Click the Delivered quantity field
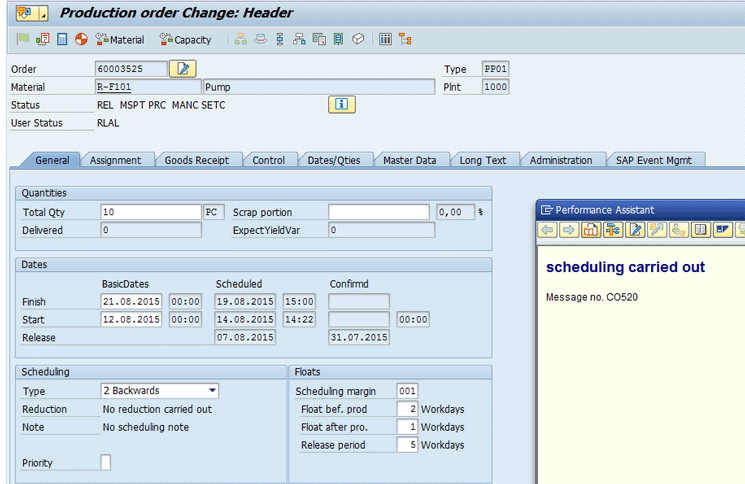The height and width of the screenshot is (484, 745). click(x=151, y=230)
